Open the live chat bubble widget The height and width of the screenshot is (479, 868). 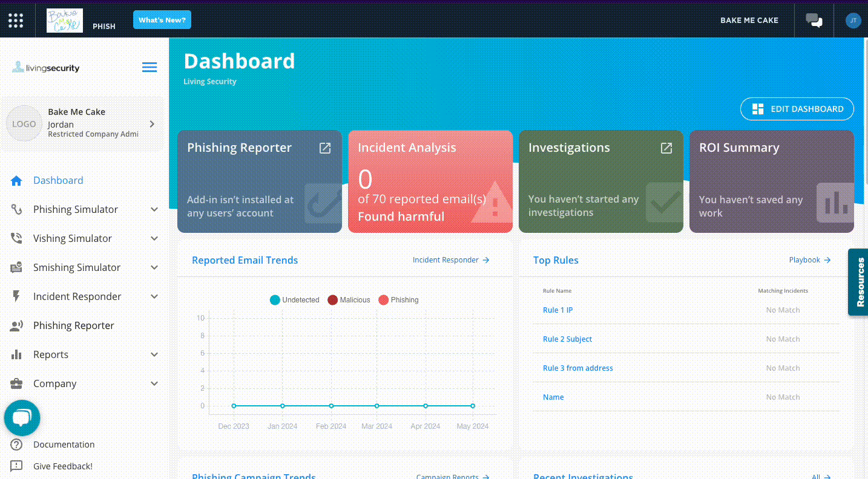click(22, 418)
